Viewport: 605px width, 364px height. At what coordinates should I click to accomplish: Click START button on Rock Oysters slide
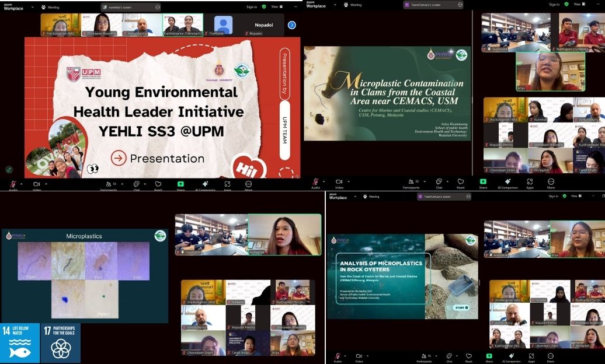461,307
